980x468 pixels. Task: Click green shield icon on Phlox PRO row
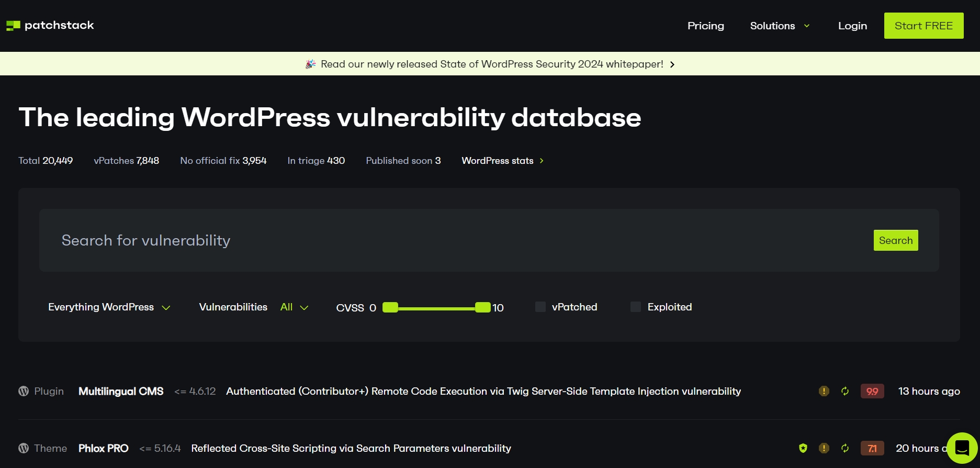(x=803, y=448)
